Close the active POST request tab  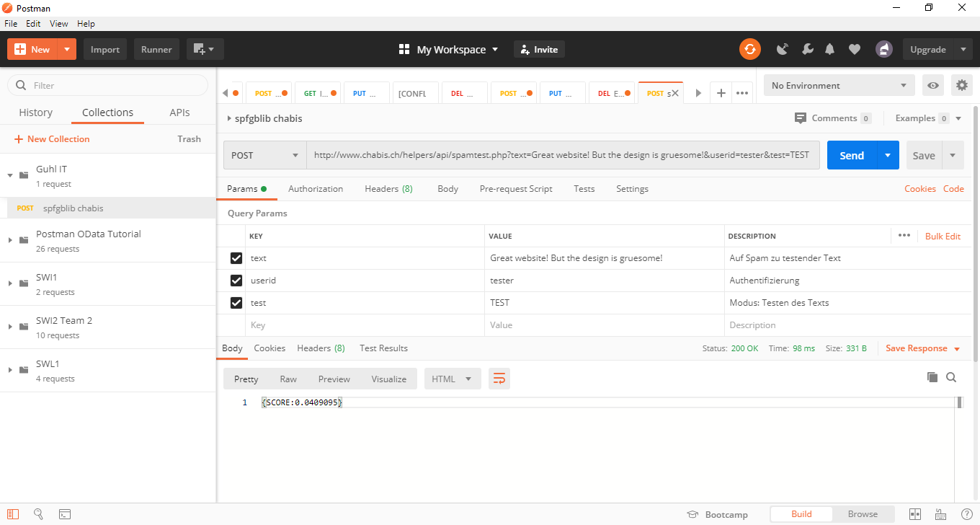(x=675, y=94)
